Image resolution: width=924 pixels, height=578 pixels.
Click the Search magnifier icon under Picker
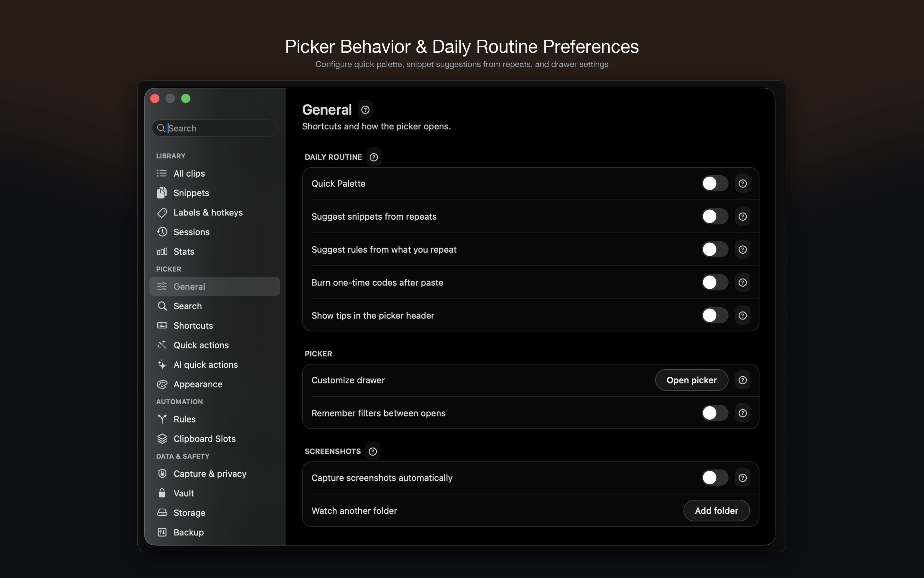point(162,306)
